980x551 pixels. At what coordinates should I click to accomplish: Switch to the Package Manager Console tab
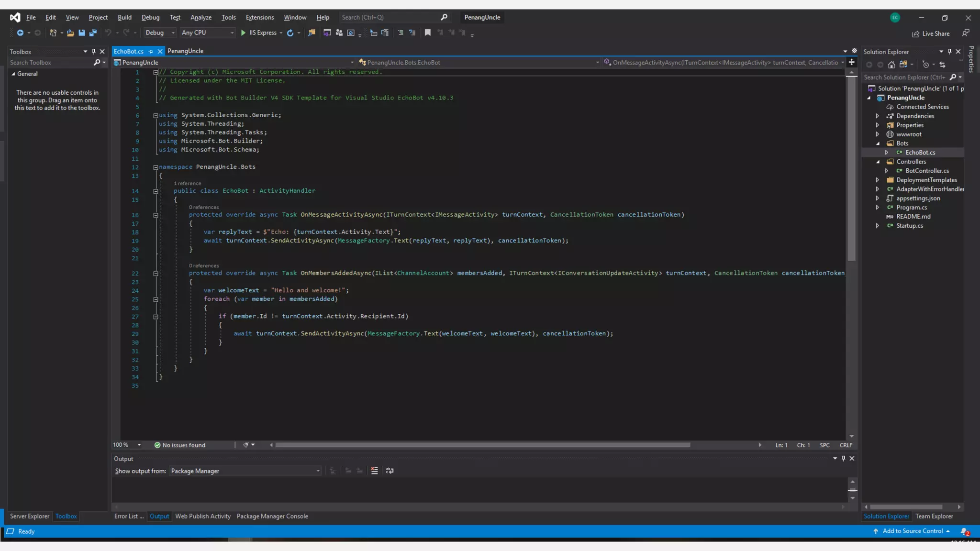click(272, 516)
